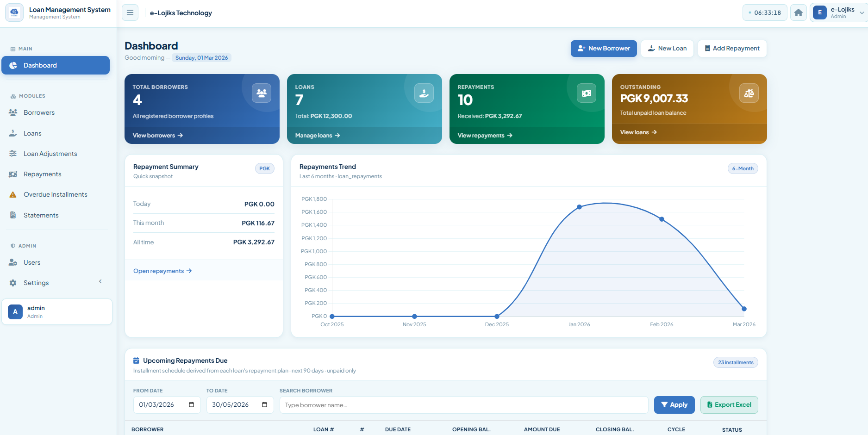Open Loan Adjustments in sidebar

50,154
